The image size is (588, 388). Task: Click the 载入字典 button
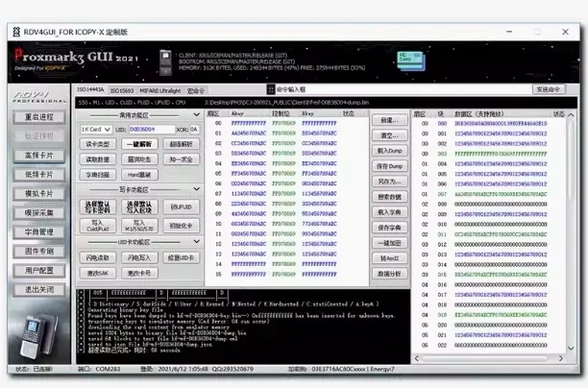390,212
